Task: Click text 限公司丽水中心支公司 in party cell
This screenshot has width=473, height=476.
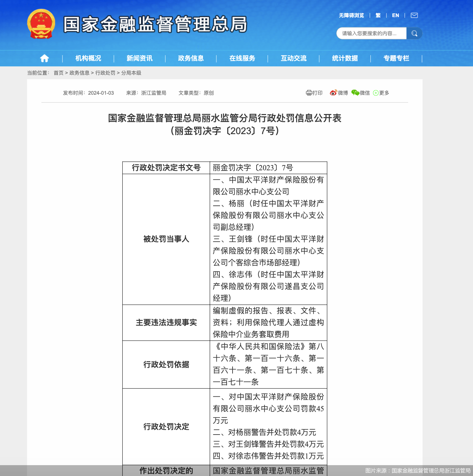Action: 251,192
